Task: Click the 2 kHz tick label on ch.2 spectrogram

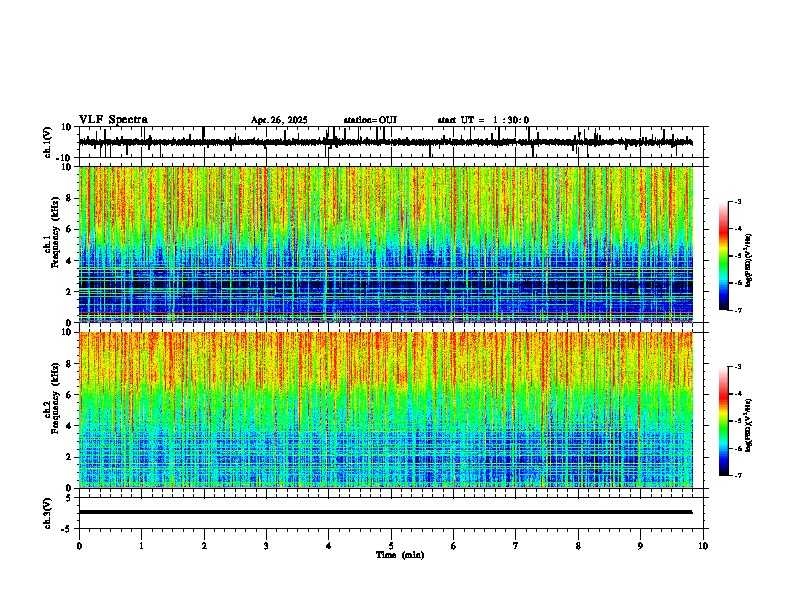Action: coord(70,457)
